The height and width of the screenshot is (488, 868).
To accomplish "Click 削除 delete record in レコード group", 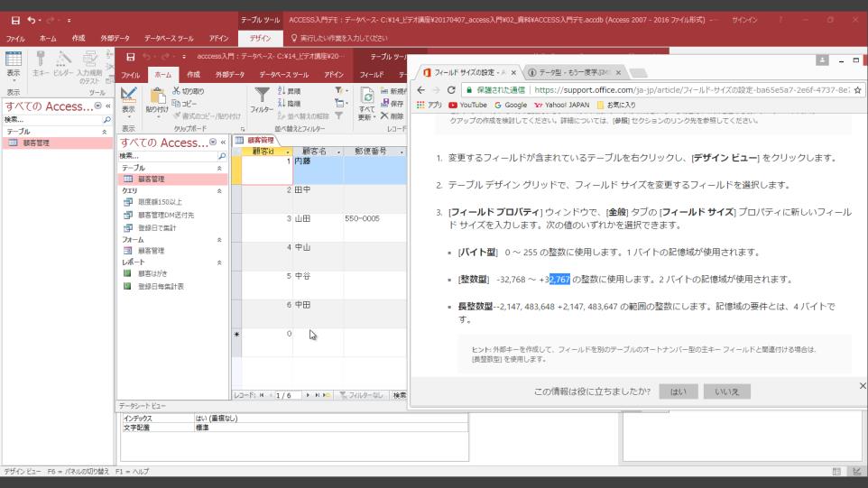I will 392,115.
